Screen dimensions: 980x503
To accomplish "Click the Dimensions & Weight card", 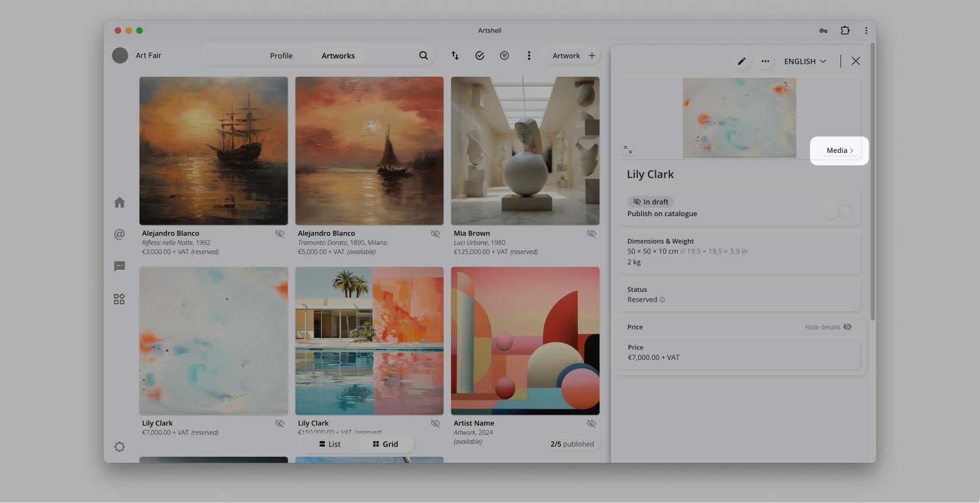I will coord(739,251).
